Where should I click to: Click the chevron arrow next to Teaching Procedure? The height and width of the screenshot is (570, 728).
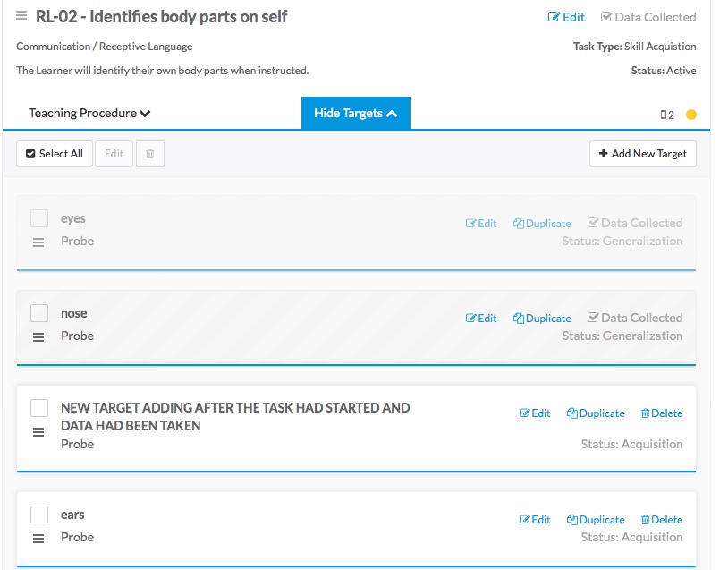[x=145, y=114]
